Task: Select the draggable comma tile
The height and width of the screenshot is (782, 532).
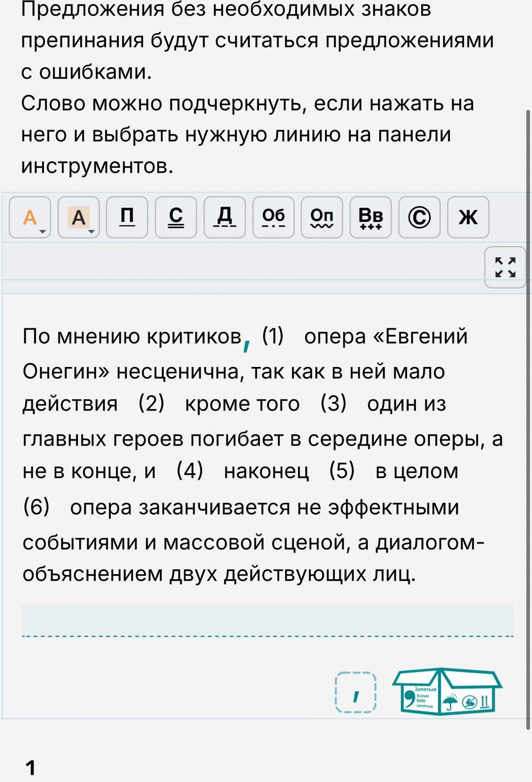Action: [356, 692]
